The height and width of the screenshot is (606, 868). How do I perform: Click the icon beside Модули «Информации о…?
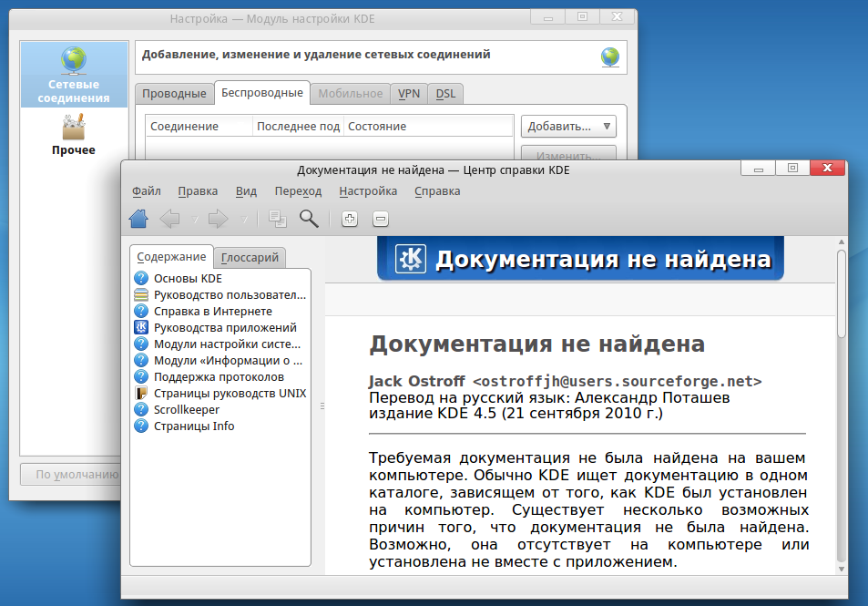[x=141, y=360]
